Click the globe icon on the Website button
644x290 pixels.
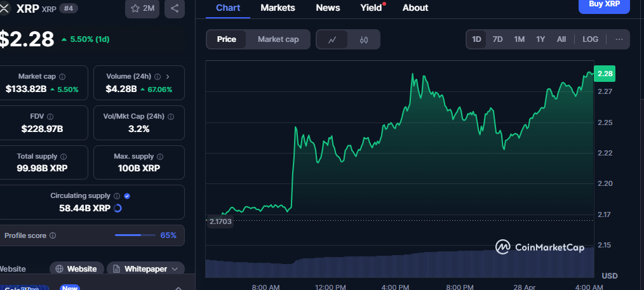point(59,269)
